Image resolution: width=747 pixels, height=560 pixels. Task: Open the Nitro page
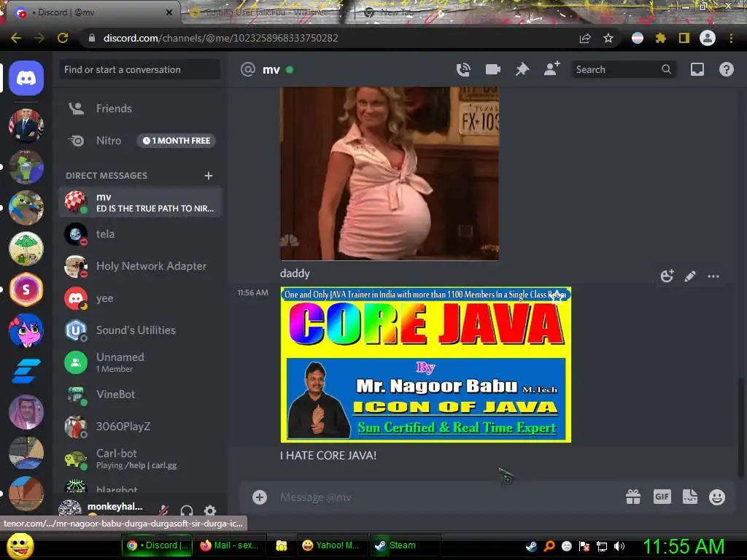click(x=140, y=141)
